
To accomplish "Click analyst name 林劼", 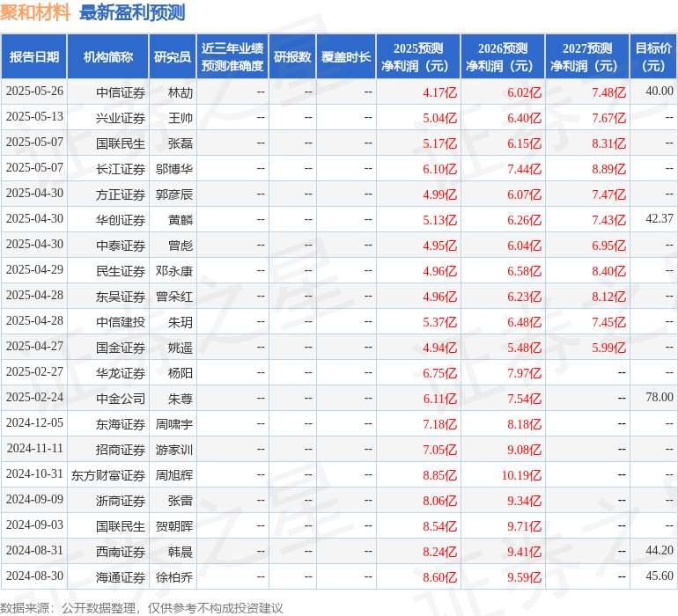I will [x=181, y=92].
